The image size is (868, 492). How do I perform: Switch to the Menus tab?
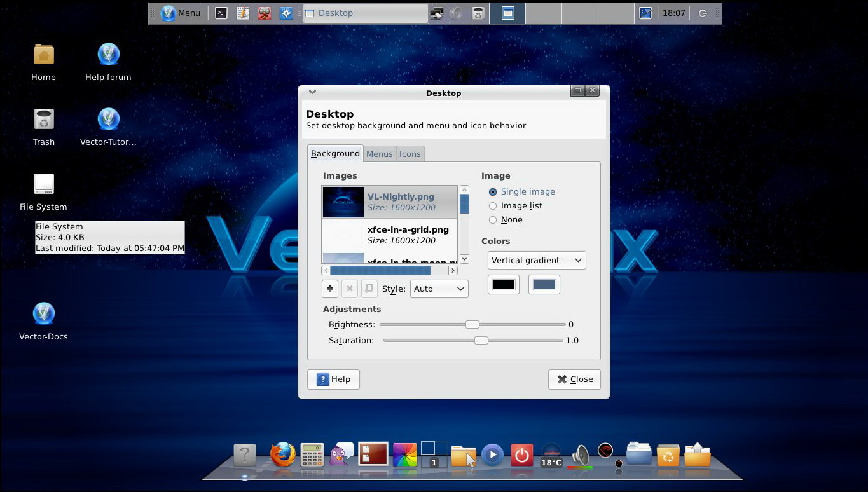(x=380, y=154)
